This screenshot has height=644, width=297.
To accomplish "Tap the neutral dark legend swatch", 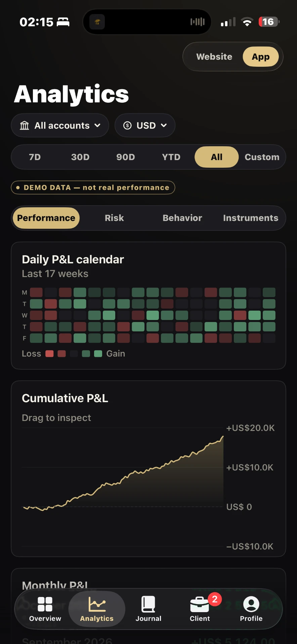I will click(74, 354).
